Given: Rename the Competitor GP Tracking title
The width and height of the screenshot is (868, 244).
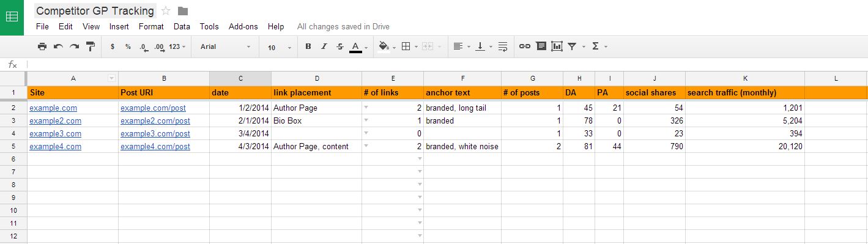Looking at the screenshot, I should pos(95,11).
